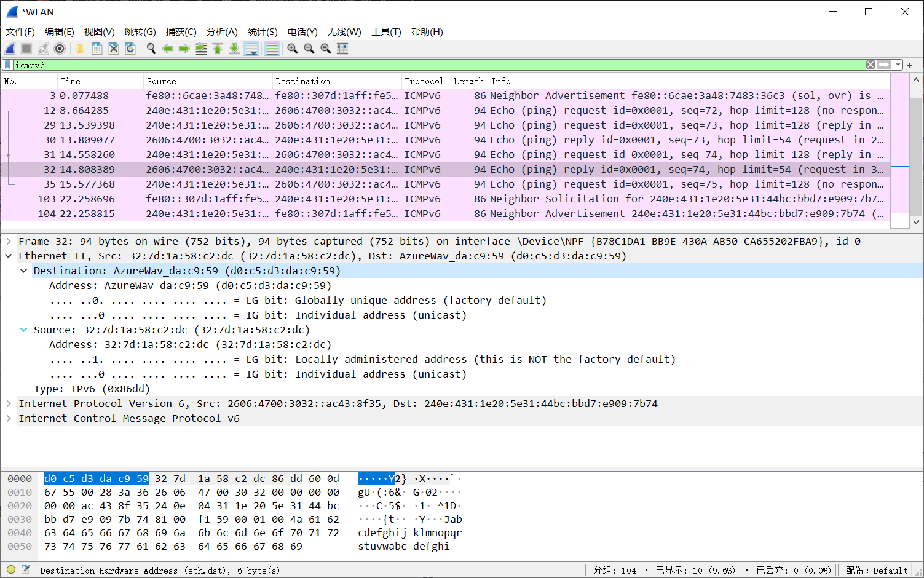Go back to previous packet arrow
The height and width of the screenshot is (578, 924).
click(x=168, y=49)
